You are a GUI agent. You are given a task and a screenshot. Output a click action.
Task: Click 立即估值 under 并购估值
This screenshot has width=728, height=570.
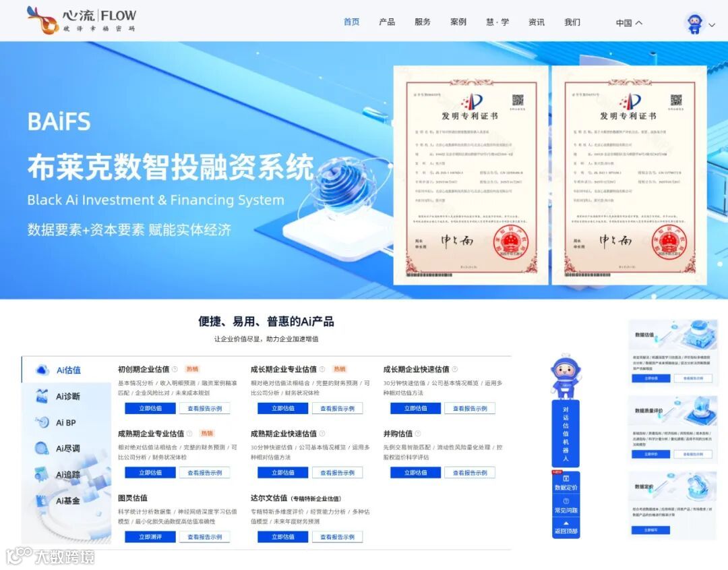pos(415,472)
